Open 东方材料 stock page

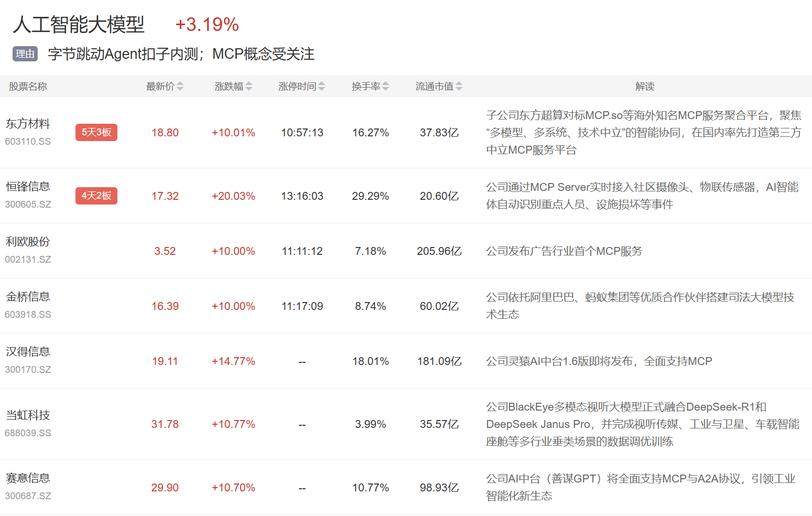point(28,124)
